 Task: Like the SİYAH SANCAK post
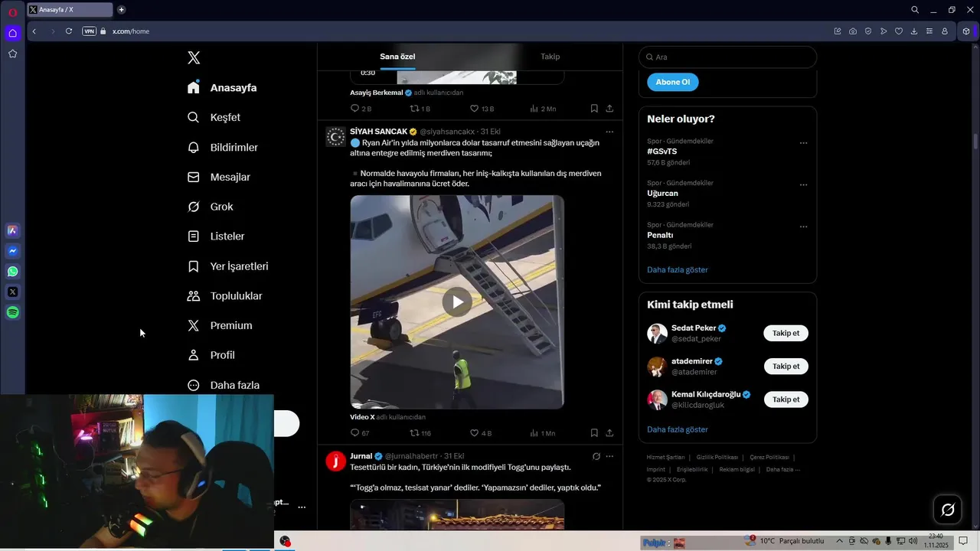[x=481, y=433]
